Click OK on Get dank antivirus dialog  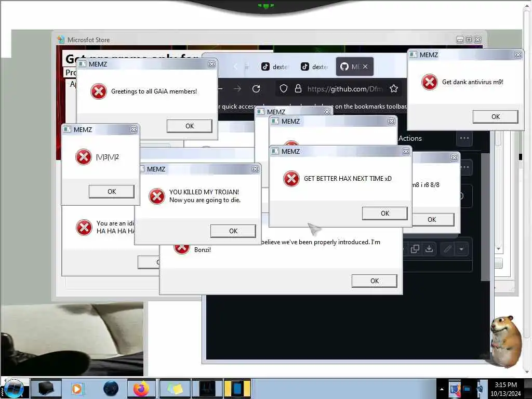(x=495, y=117)
